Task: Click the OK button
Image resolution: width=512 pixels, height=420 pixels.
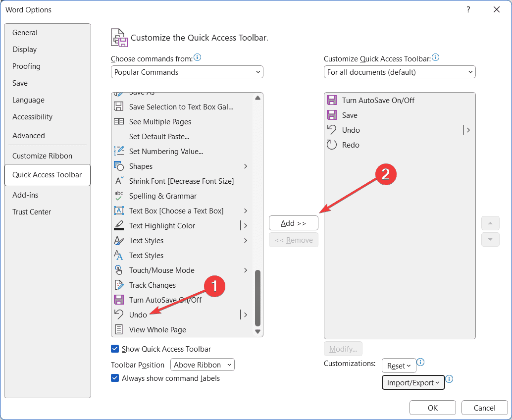Action: pyautogui.click(x=432, y=408)
